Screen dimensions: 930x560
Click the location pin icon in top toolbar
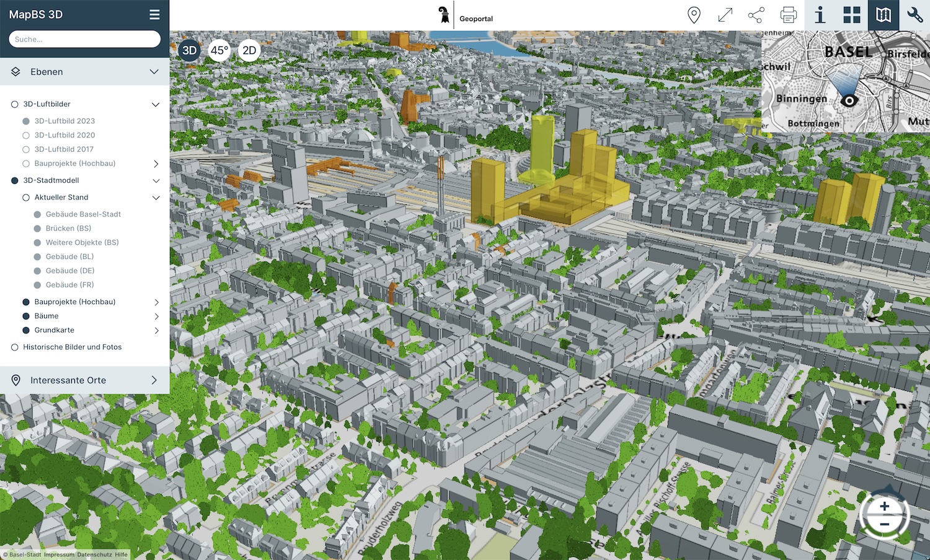point(694,15)
